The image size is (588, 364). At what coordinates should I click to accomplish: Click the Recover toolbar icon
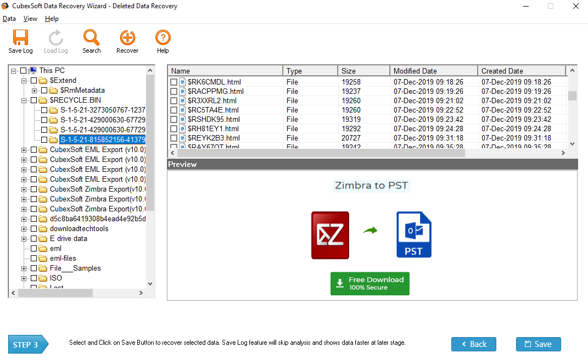[x=127, y=37]
